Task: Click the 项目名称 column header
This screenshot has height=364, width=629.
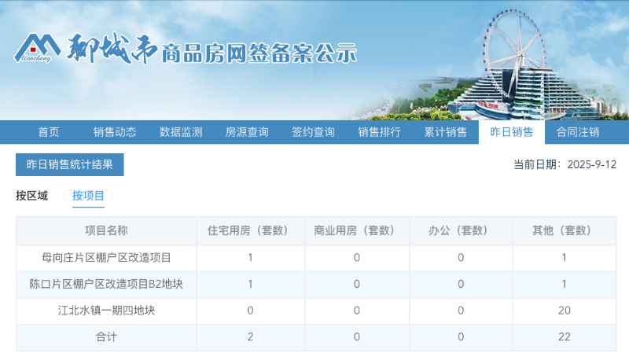Action: coord(106,231)
